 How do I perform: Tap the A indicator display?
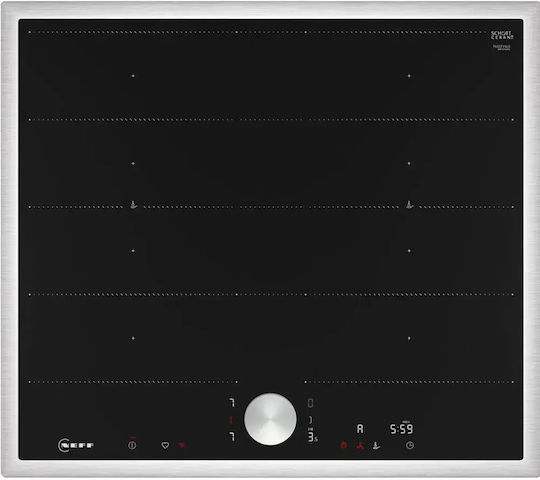[360, 429]
